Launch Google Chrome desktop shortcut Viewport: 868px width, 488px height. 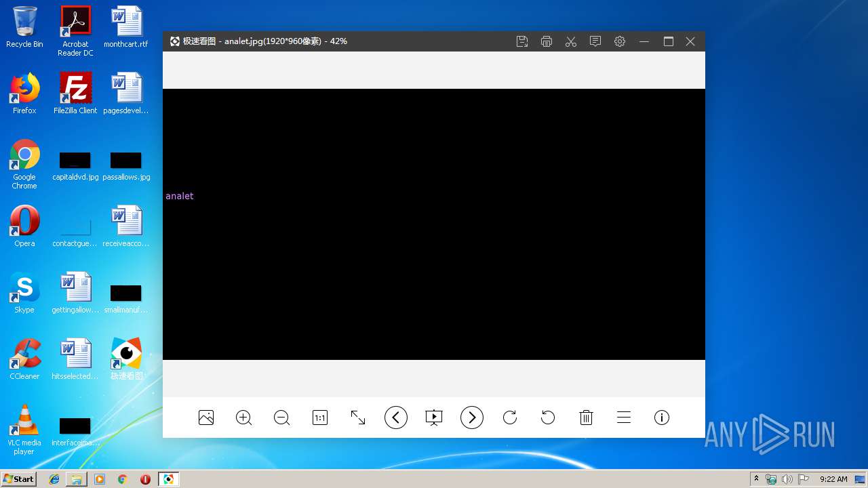pos(24,164)
